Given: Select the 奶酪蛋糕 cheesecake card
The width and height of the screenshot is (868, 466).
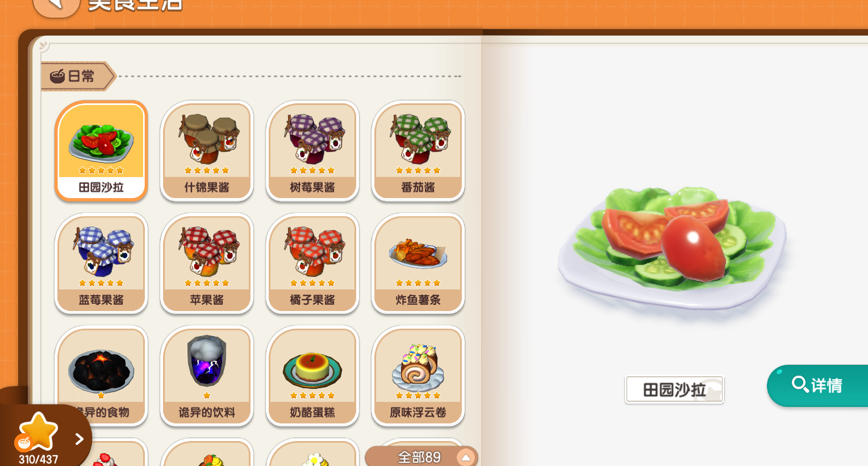Looking at the screenshot, I should click(312, 376).
